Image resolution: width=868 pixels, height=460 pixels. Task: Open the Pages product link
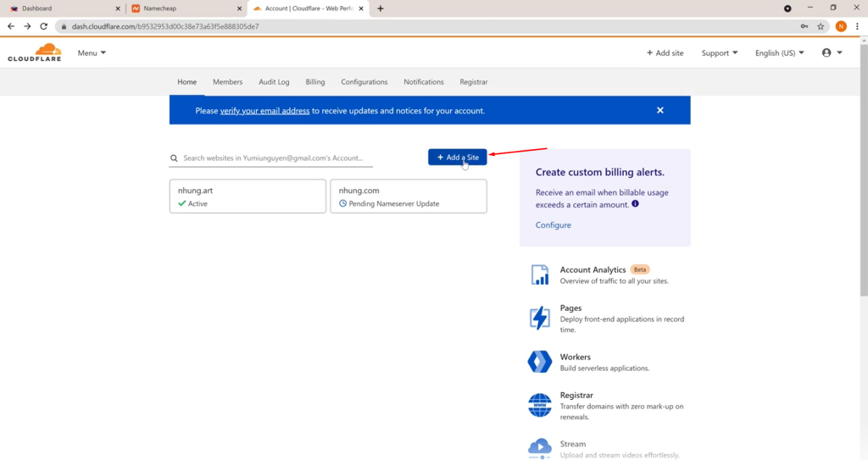(570, 308)
